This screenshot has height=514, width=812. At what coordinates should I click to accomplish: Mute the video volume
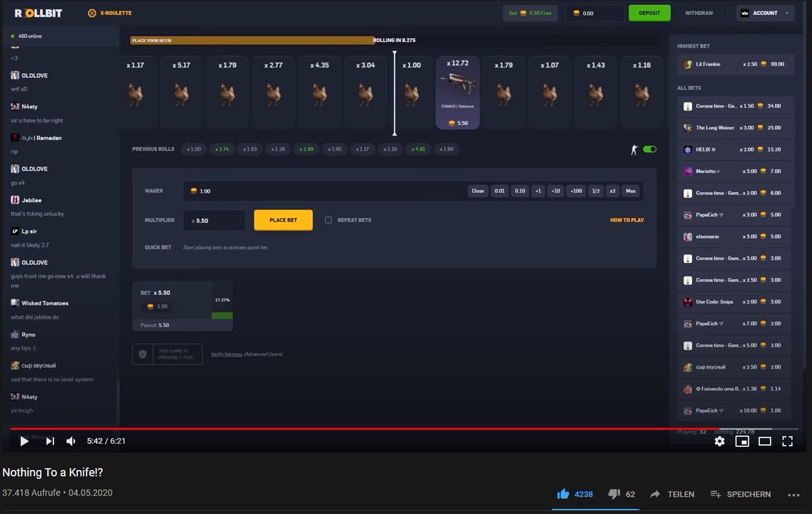[x=70, y=441]
